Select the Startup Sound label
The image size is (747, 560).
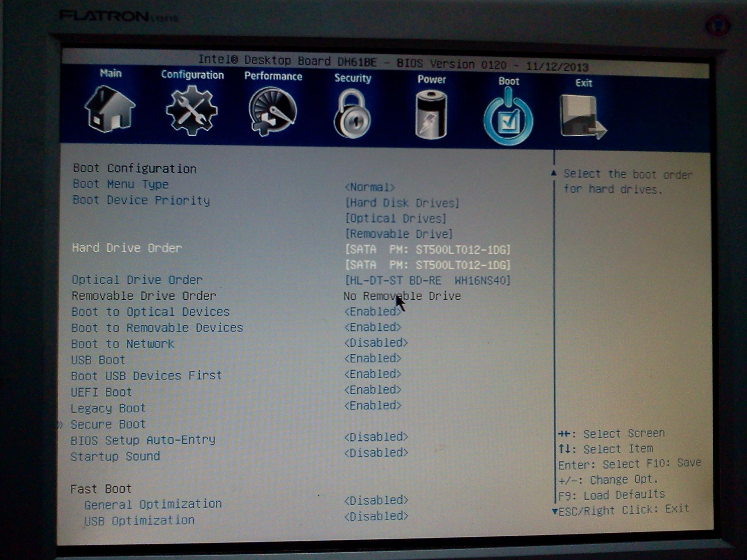pos(115,456)
